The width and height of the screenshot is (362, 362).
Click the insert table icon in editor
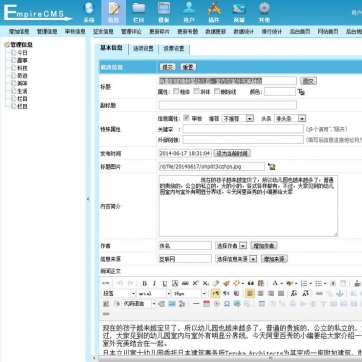coord(262,304)
